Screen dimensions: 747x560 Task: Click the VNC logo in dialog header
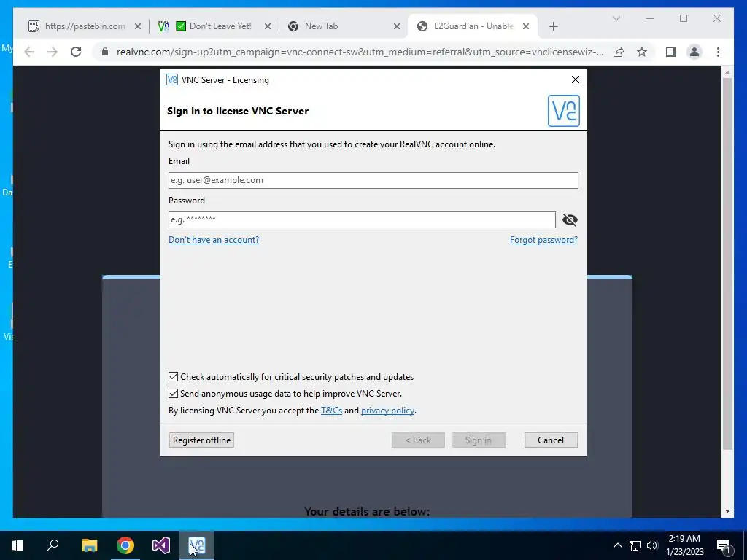[564, 111]
